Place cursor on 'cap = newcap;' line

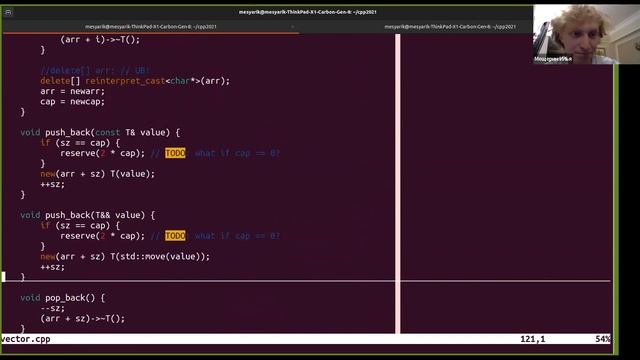point(72,101)
